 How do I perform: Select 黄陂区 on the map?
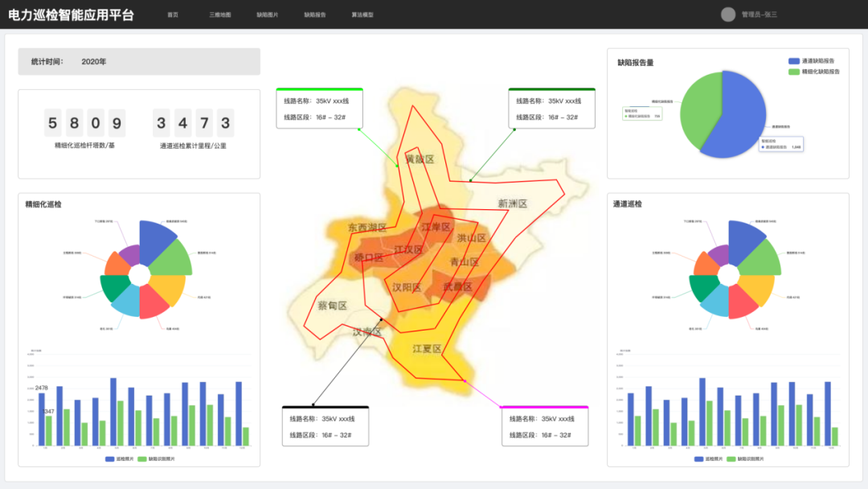pyautogui.click(x=420, y=159)
